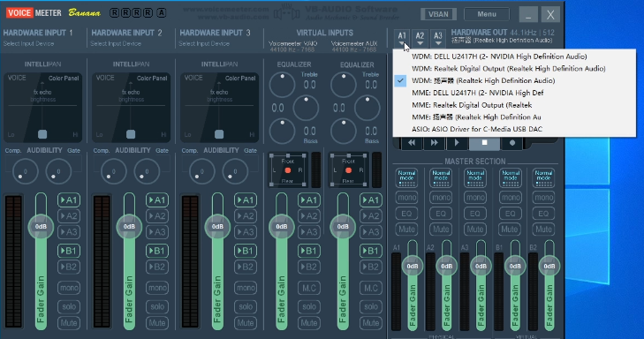Click Treble knob on Voicemeeter VAIO equalizer
The height and width of the screenshot is (339, 644).
(282, 85)
